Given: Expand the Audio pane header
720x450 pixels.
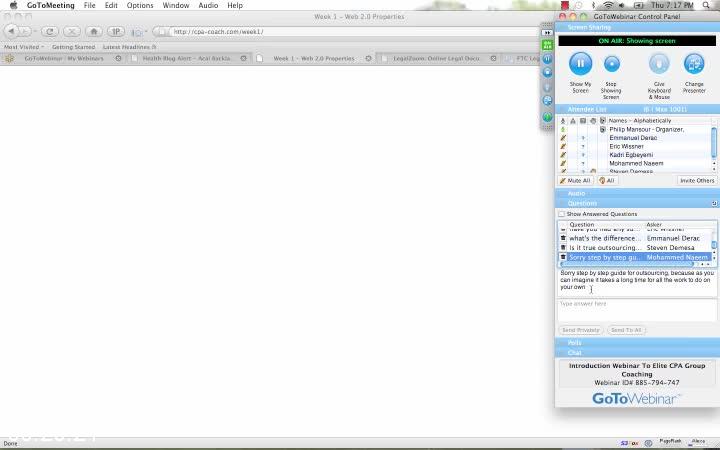Looking at the screenshot, I should click(x=637, y=194).
